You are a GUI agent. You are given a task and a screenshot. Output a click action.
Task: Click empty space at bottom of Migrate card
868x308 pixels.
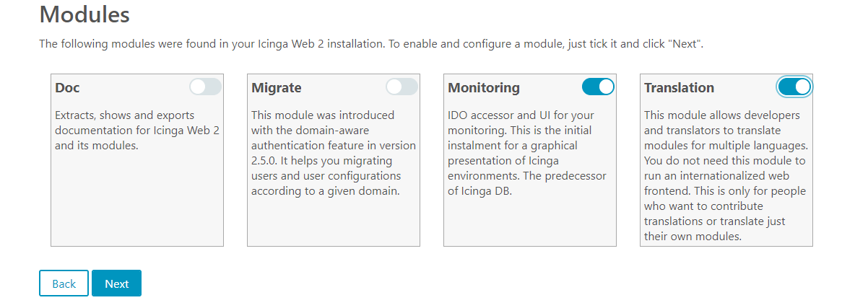coord(334,224)
